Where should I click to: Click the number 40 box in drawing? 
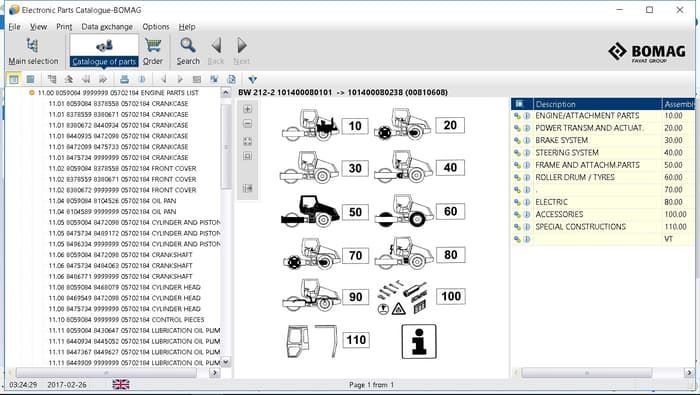click(x=450, y=168)
